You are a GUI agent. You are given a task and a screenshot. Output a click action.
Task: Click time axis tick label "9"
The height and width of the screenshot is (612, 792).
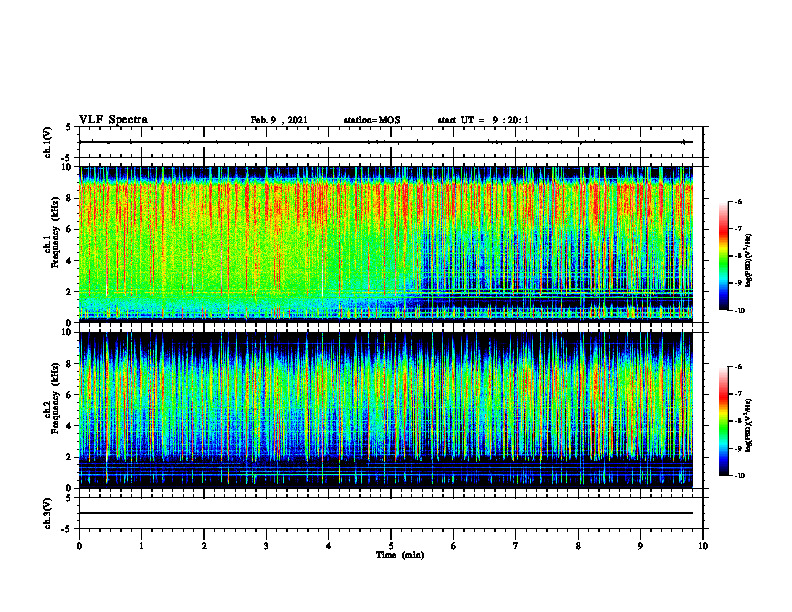[640, 546]
